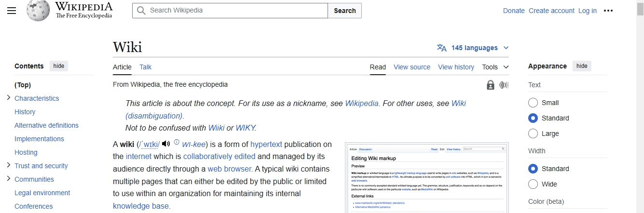Viewport: 644px width, 213px height.
Task: Open the hypertext article link
Action: pyautogui.click(x=266, y=144)
